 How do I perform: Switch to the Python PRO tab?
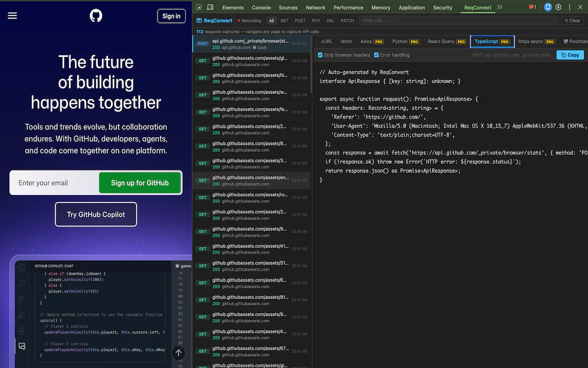point(406,41)
